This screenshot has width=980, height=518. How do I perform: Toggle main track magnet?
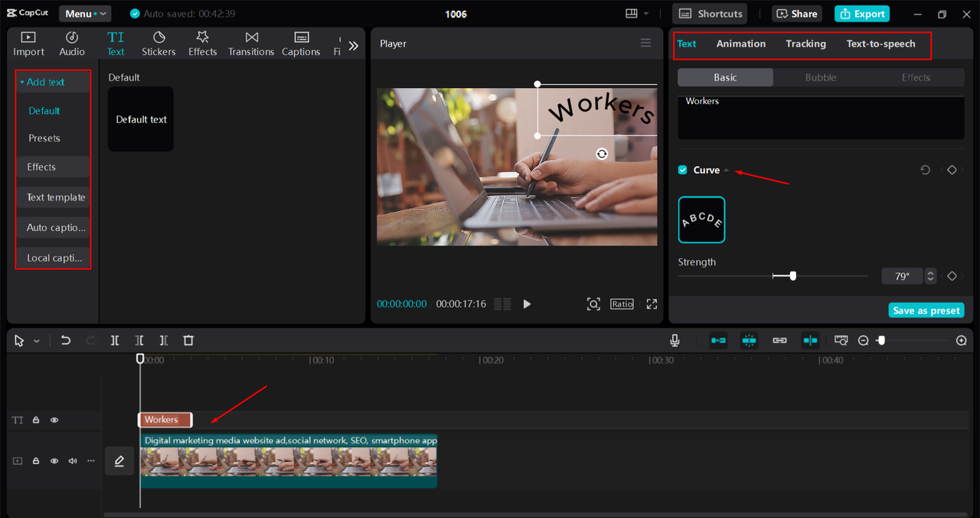point(718,340)
